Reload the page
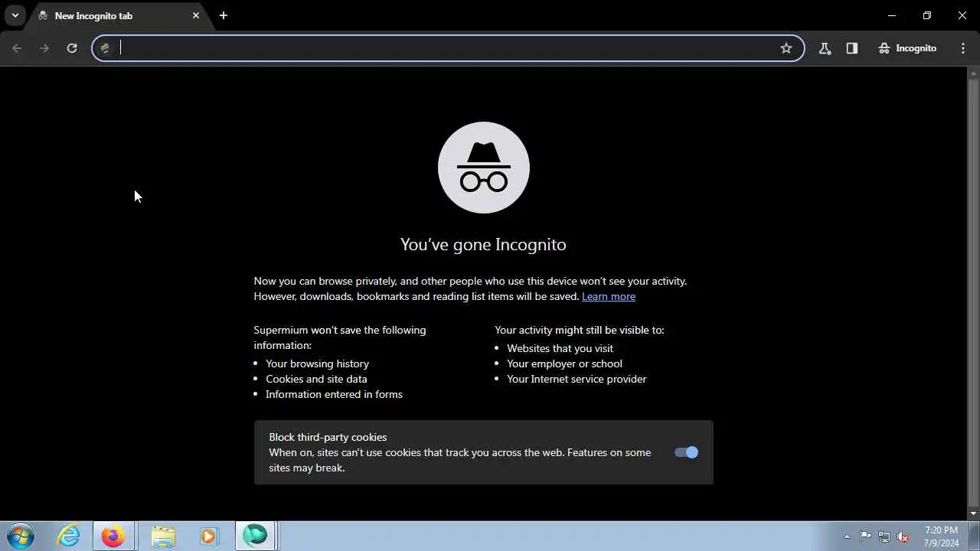980x551 pixels. 72,48
